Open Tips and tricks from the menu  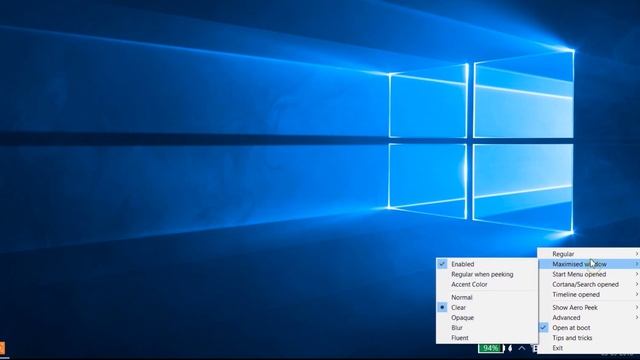[x=589, y=338]
